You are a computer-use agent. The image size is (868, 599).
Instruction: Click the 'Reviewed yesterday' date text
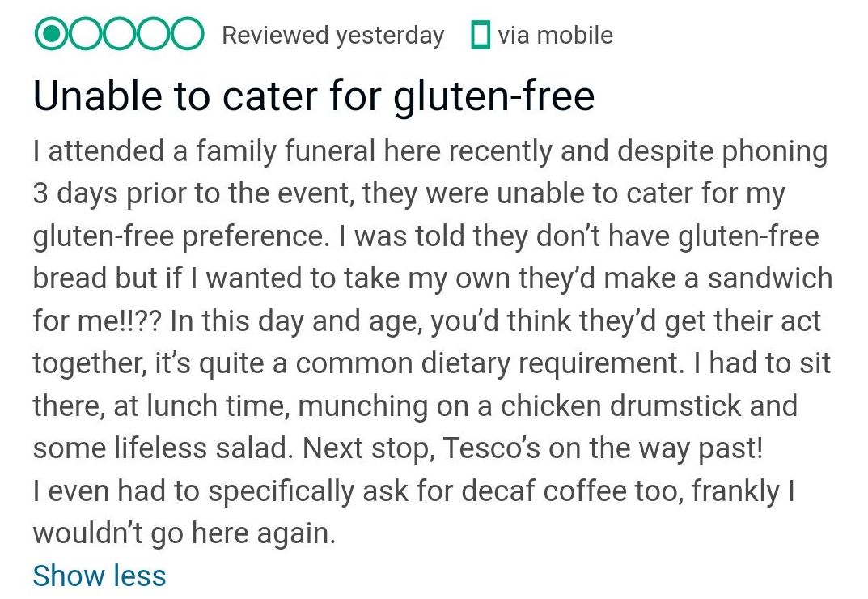332,36
